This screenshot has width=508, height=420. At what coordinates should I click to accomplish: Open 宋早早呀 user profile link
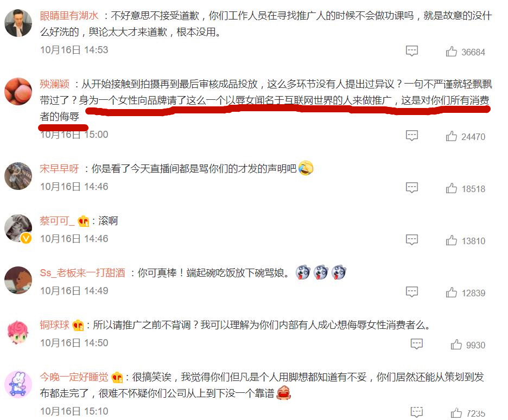(x=59, y=169)
